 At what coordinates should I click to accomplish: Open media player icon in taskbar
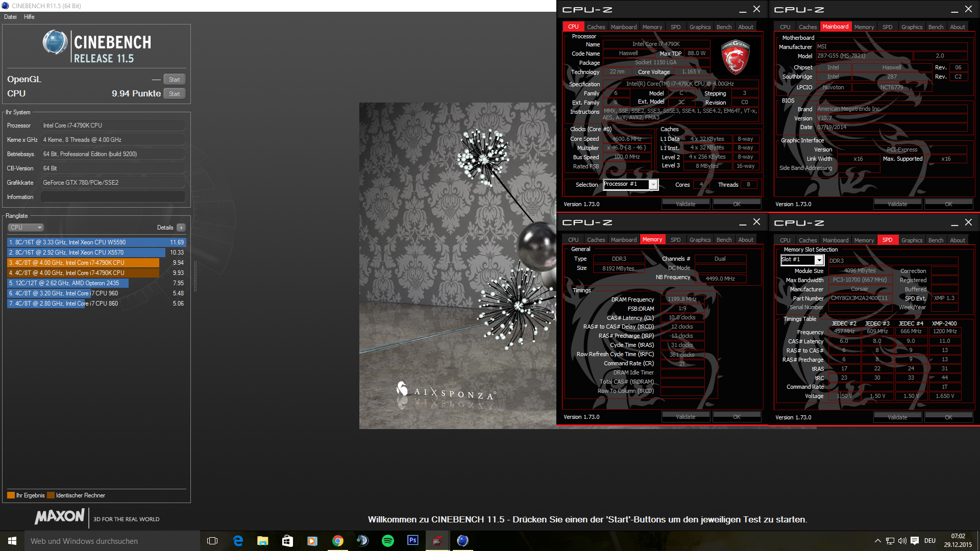tap(312, 541)
